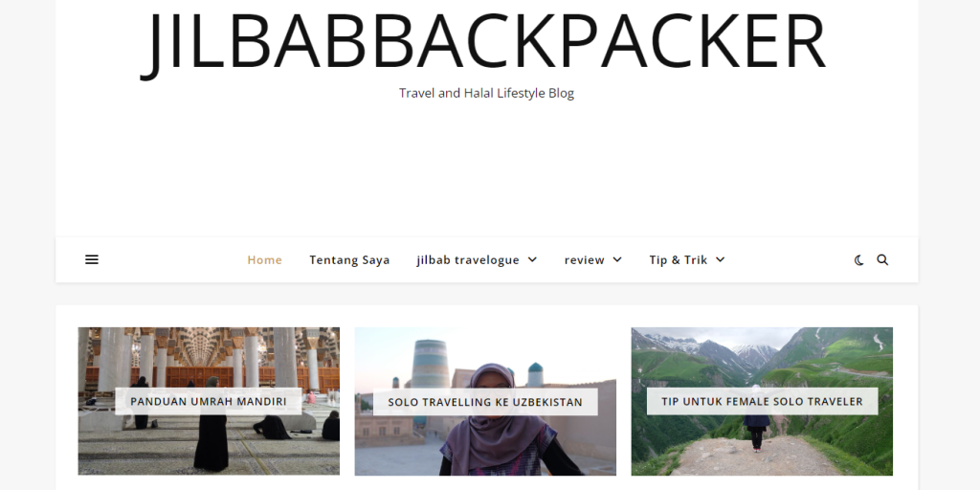Open the Tentang Saya page
The width and height of the screenshot is (980, 490).
coord(349,260)
